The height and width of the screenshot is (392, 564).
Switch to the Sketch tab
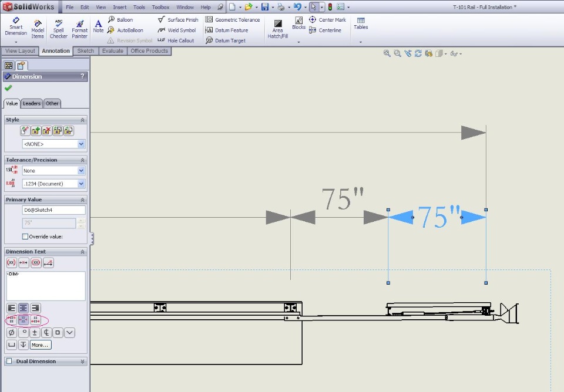pyautogui.click(x=86, y=51)
